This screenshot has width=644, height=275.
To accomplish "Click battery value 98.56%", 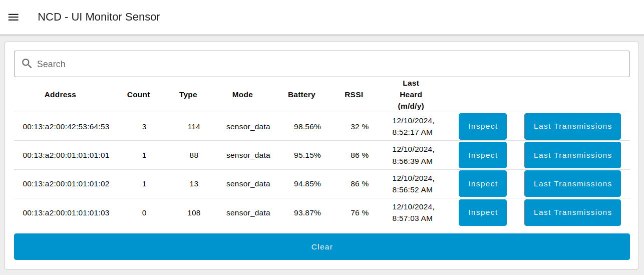I will 307,127.
